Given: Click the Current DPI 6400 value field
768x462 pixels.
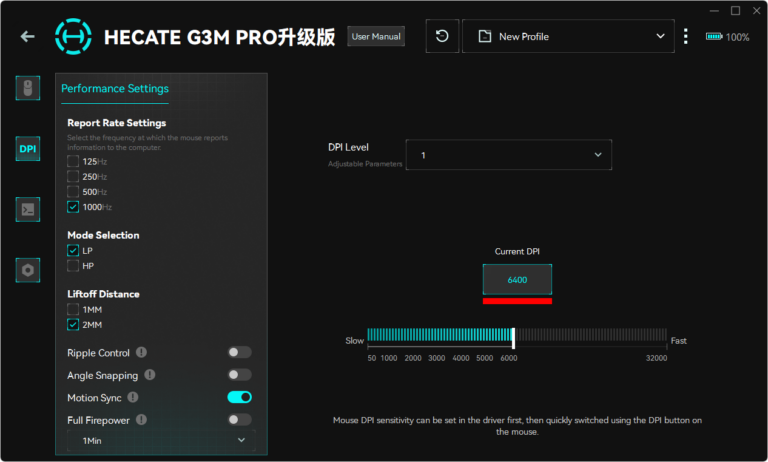Looking at the screenshot, I should (517, 280).
